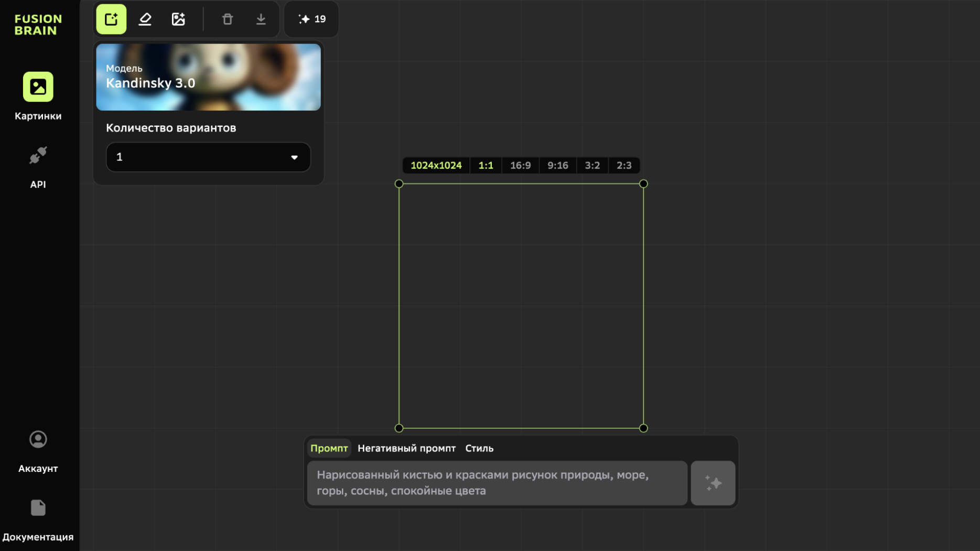This screenshot has width=980, height=551.
Task: Click the 19 generations credits counter
Action: pos(311,19)
